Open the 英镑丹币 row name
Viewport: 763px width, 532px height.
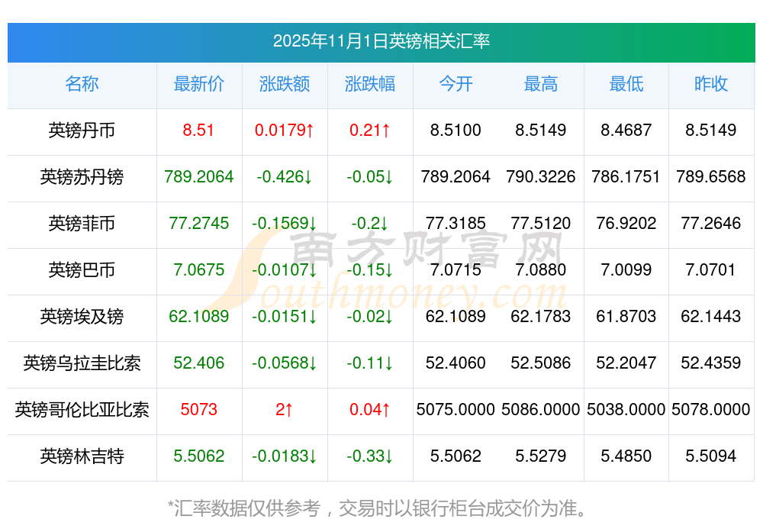82,131
